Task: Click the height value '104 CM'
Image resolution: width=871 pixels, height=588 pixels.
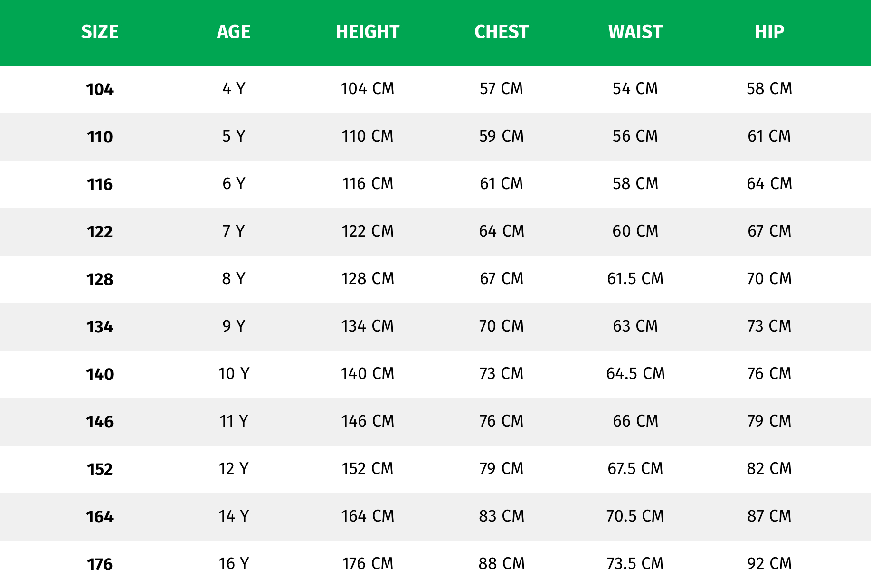Action: pos(368,88)
